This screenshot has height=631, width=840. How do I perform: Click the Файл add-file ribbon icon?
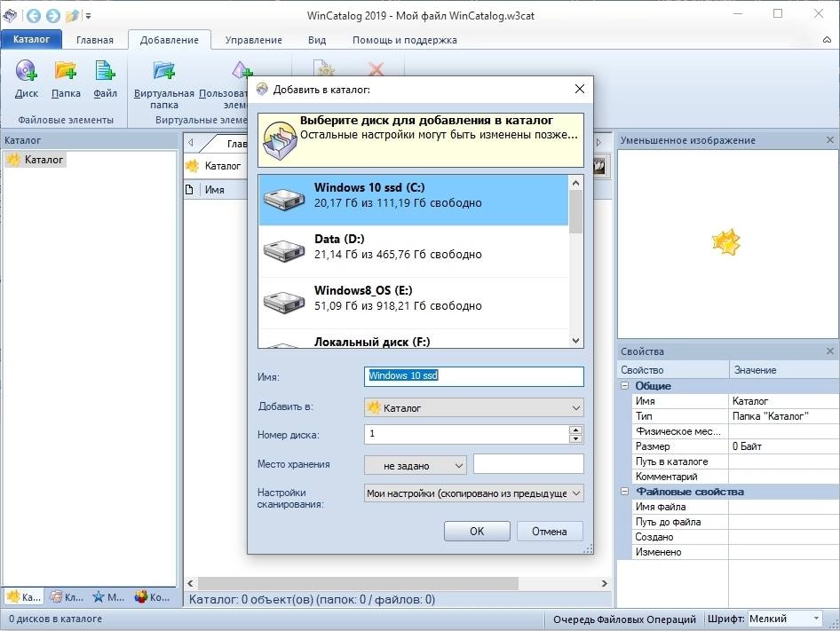pos(105,70)
